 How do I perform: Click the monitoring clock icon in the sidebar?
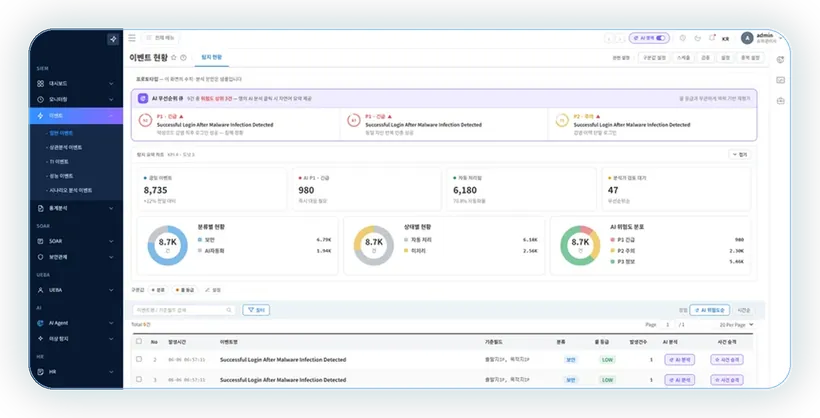click(x=40, y=99)
